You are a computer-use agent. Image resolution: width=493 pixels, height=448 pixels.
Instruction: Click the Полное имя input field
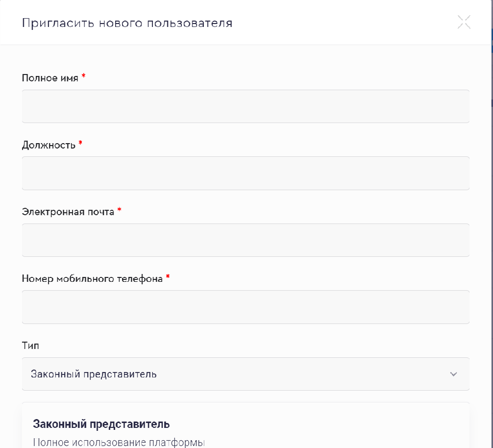tap(246, 106)
